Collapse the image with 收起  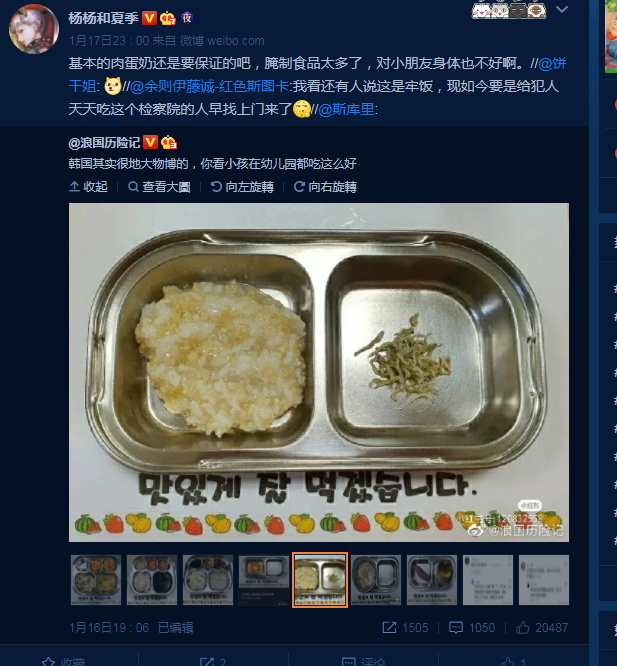pos(88,186)
